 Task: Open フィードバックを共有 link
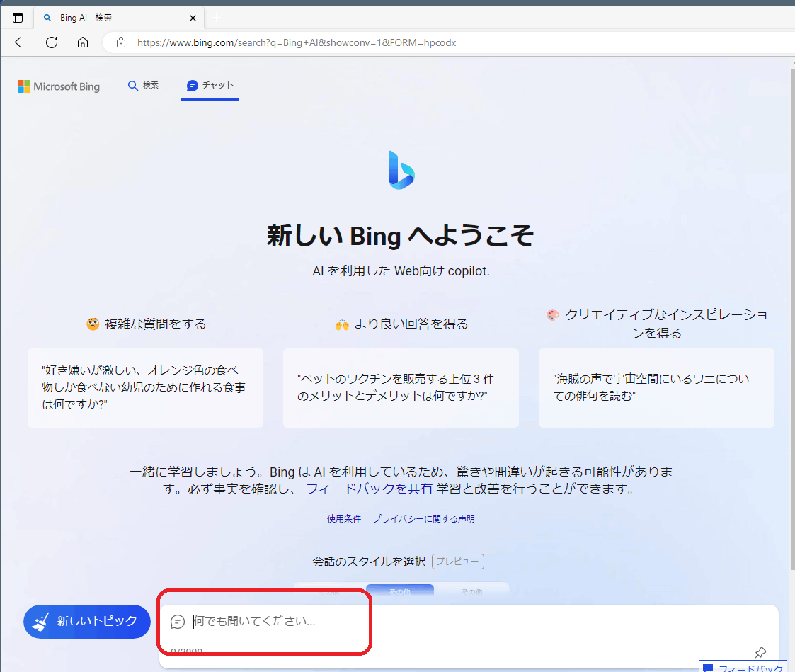369,489
